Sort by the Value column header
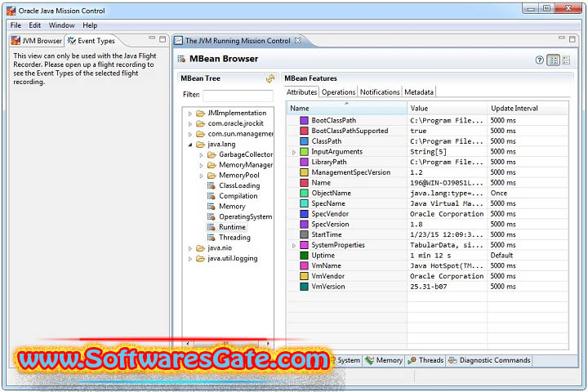This screenshot has width=588, height=392. 447,108
